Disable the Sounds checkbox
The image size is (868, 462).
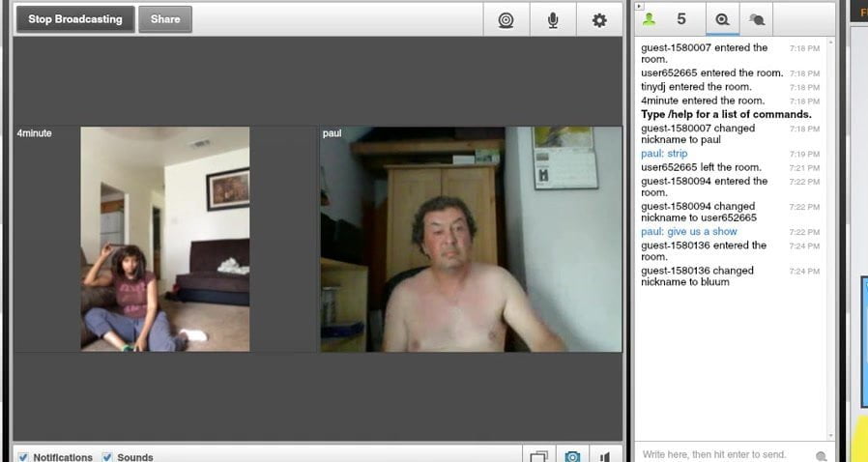tap(107, 457)
